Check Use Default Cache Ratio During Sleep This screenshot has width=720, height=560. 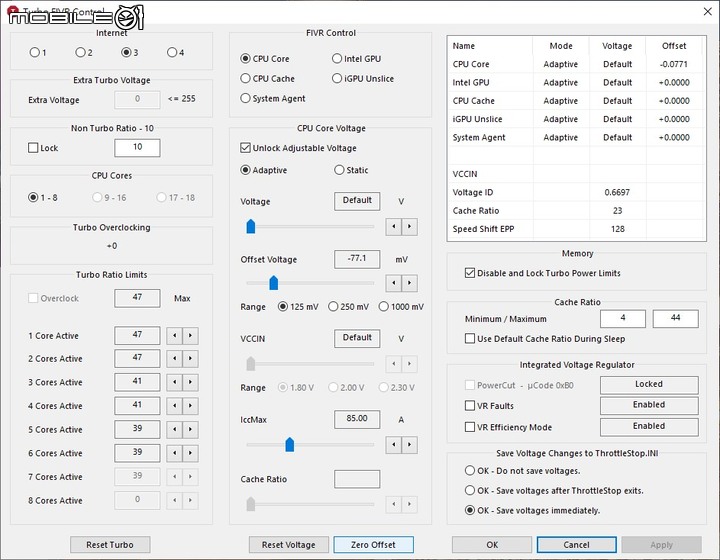tap(470, 339)
